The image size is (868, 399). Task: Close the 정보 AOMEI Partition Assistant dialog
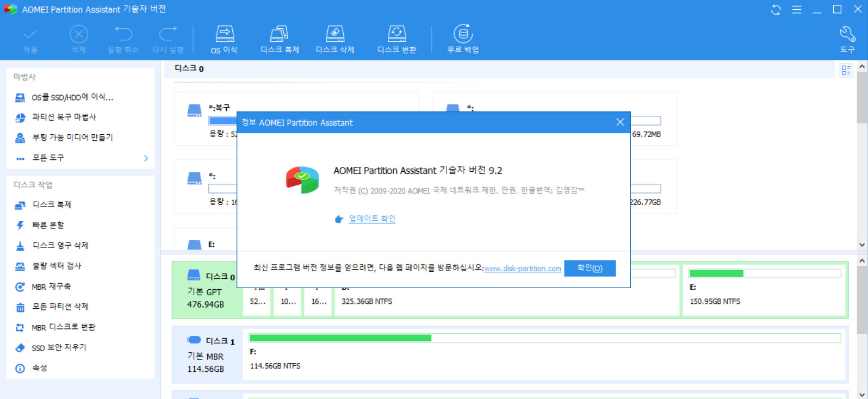pos(620,122)
